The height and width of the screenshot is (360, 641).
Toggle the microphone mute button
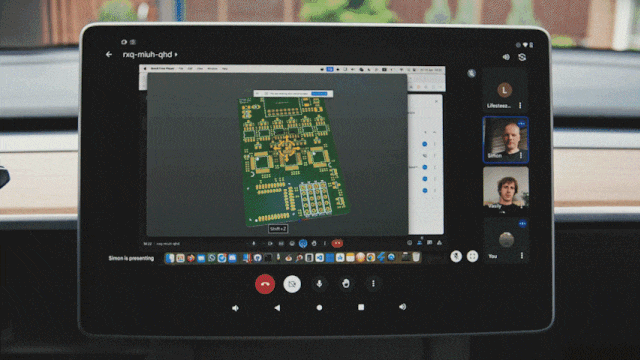(319, 284)
